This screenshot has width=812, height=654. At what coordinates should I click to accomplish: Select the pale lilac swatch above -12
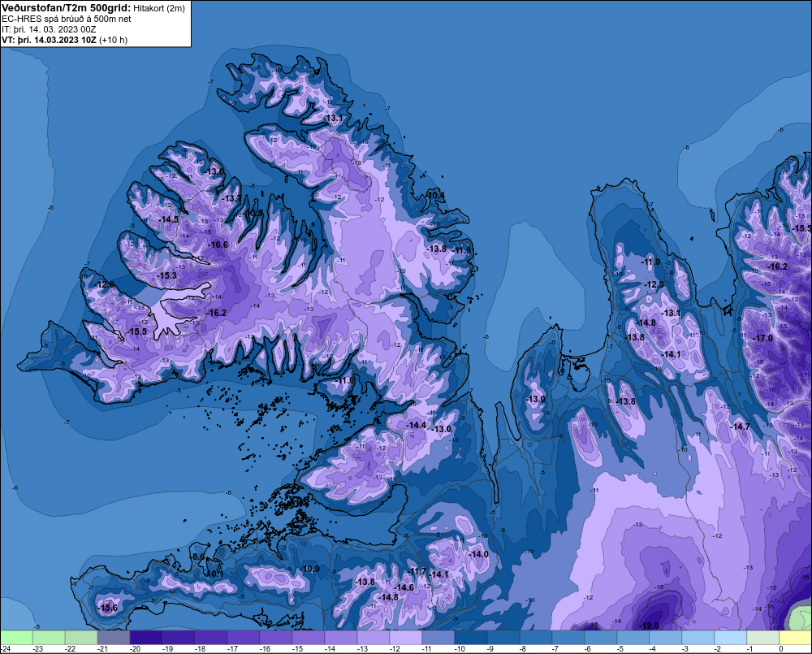[405, 637]
